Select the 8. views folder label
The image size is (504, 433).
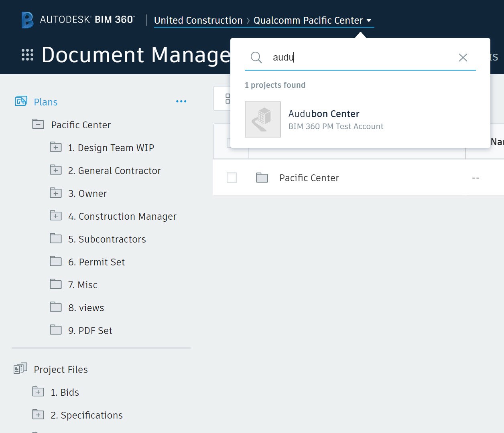pos(86,308)
